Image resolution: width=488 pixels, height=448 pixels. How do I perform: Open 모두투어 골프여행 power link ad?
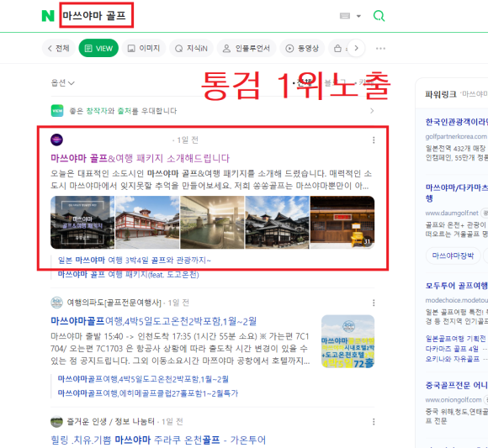click(457, 286)
